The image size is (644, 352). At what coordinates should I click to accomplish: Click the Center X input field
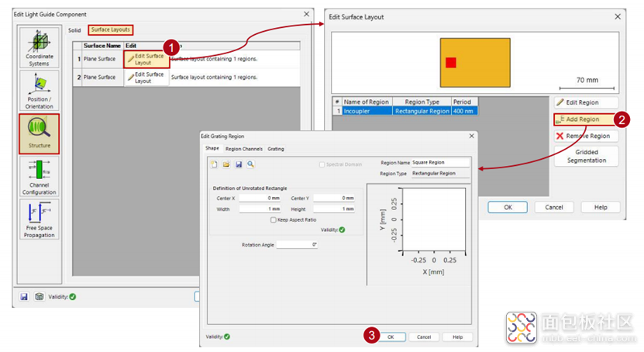click(260, 198)
